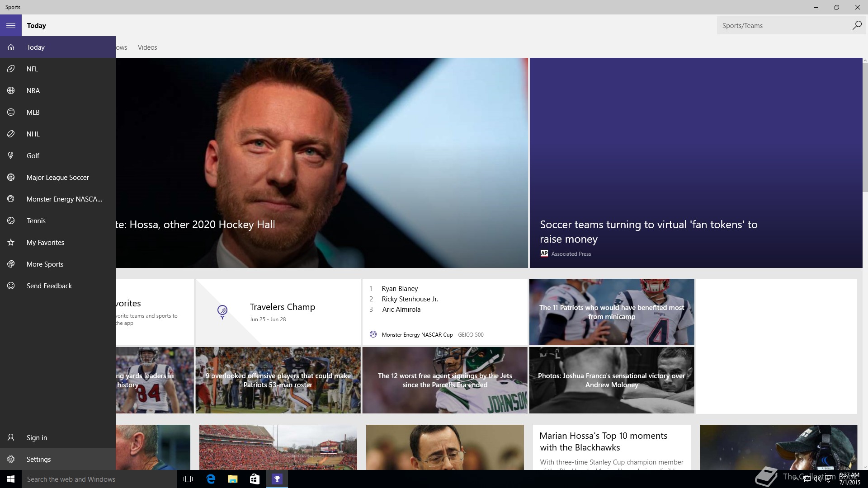Image resolution: width=868 pixels, height=488 pixels.
Task: Click the Send Feedback smiley icon
Action: point(11,286)
